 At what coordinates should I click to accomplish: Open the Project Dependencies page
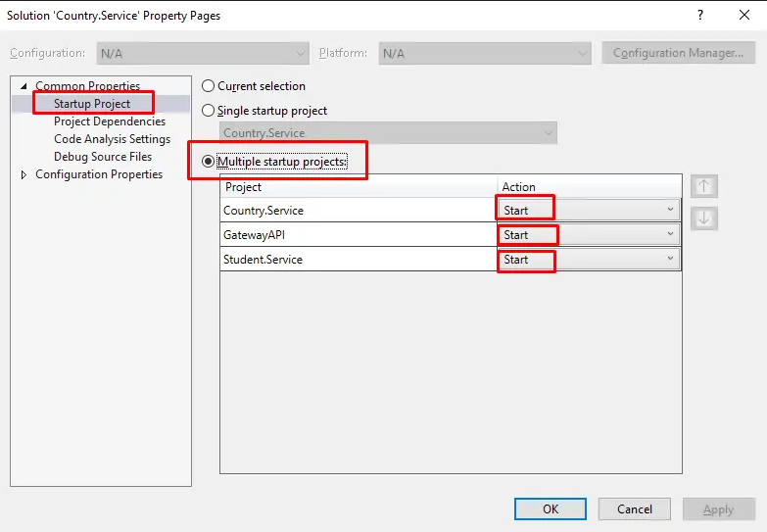(x=110, y=121)
